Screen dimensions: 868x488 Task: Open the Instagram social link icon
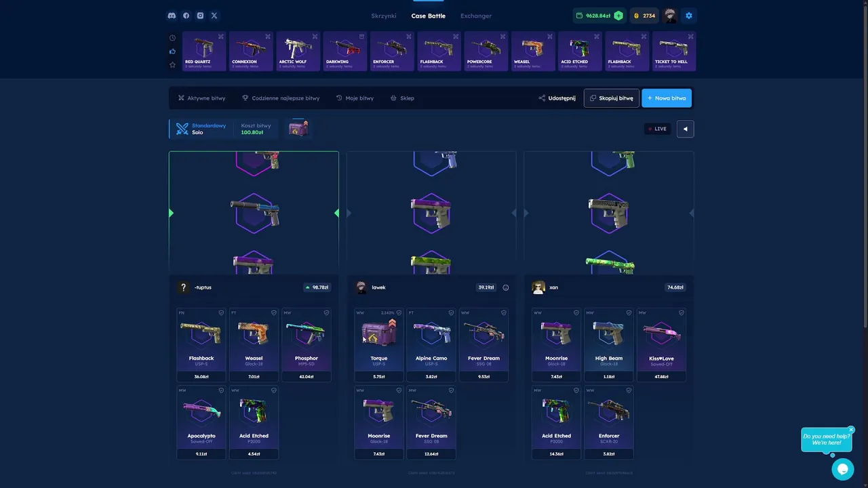200,16
